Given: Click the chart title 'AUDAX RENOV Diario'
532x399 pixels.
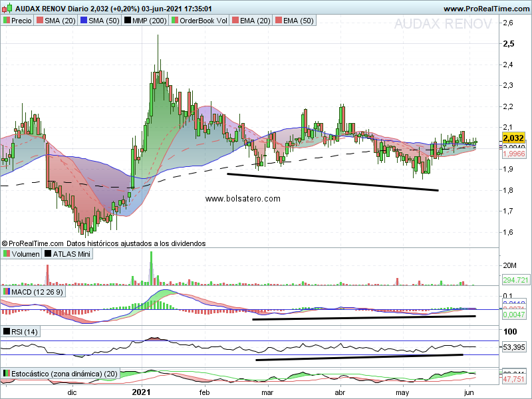Looking at the screenshot, I should pyautogui.click(x=53, y=9).
